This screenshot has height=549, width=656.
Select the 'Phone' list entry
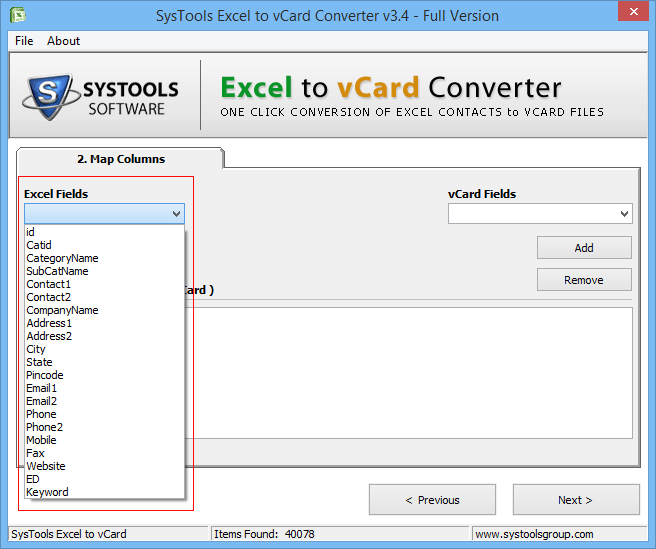(105, 413)
